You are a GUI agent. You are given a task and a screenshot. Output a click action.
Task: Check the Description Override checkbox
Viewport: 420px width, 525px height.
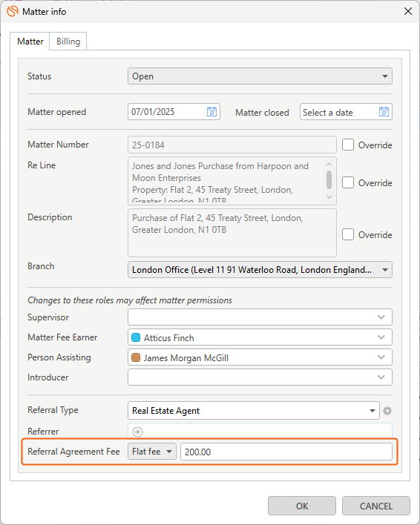coord(348,235)
